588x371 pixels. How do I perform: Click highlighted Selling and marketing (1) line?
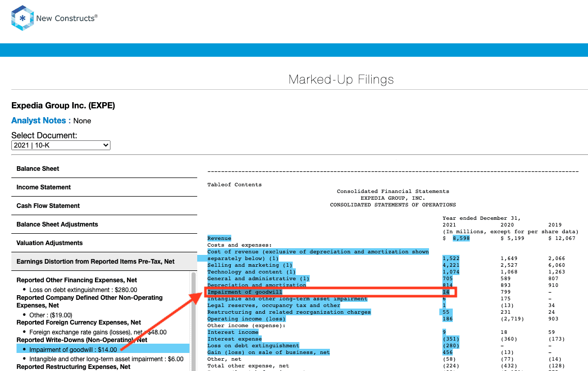coord(250,265)
